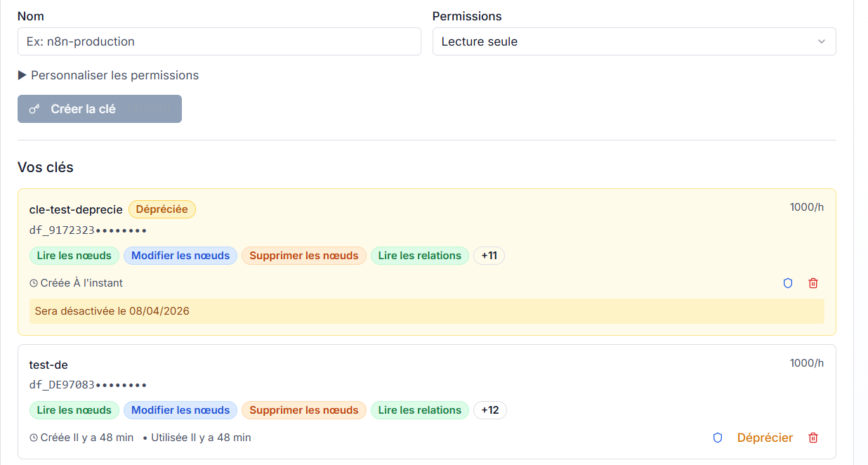Toggle the Modifier les nœuds permission chip
The height and width of the screenshot is (465, 868).
[180, 256]
